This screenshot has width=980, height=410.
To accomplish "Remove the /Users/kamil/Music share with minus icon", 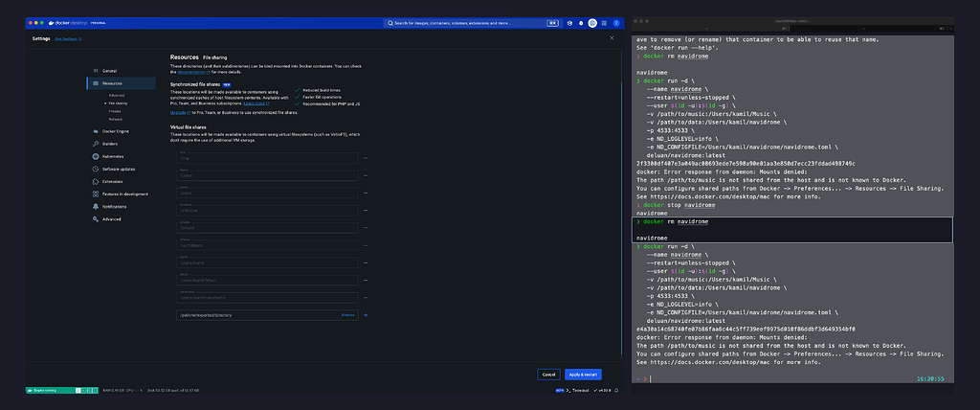I will point(366,280).
